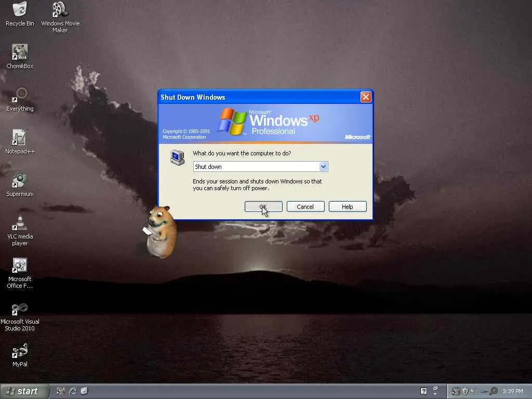Click the first quick launch icon beside Start

click(61, 391)
